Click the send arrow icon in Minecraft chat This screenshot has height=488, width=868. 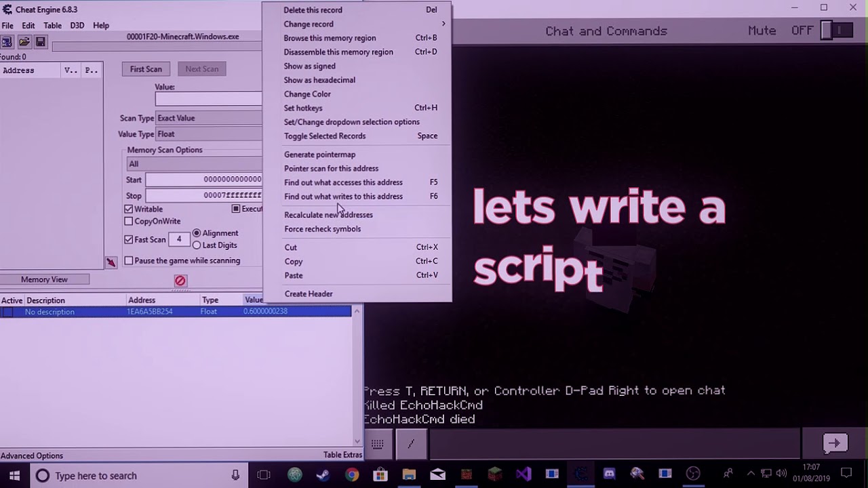click(x=835, y=443)
